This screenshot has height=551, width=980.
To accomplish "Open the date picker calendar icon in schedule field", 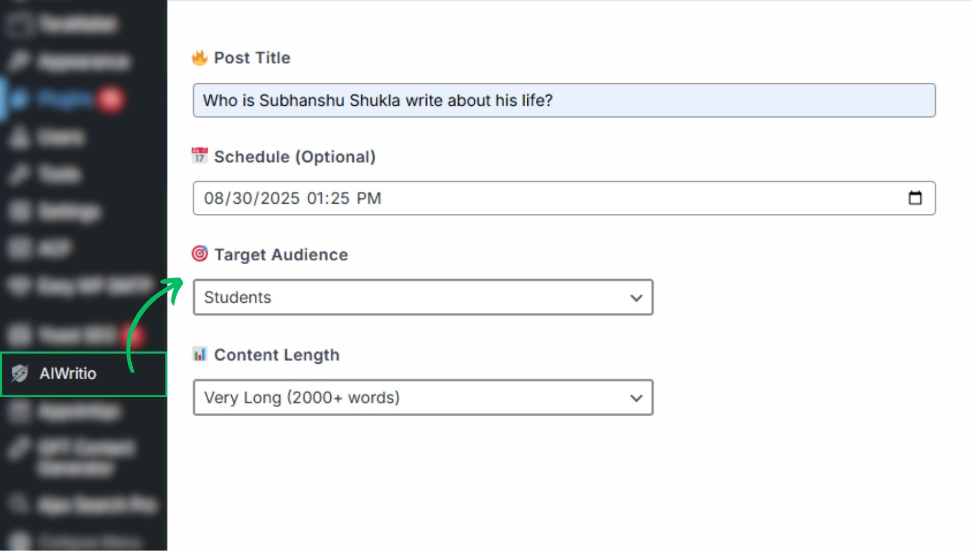I will [916, 198].
